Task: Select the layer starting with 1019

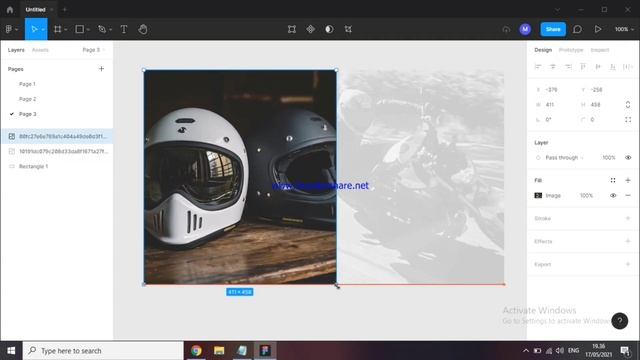Action: (57, 151)
